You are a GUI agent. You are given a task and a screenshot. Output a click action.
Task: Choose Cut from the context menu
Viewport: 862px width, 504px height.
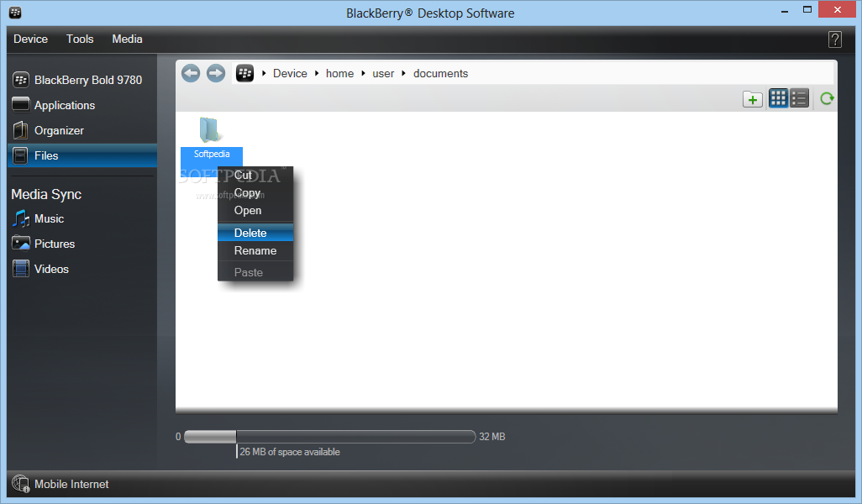pos(255,176)
